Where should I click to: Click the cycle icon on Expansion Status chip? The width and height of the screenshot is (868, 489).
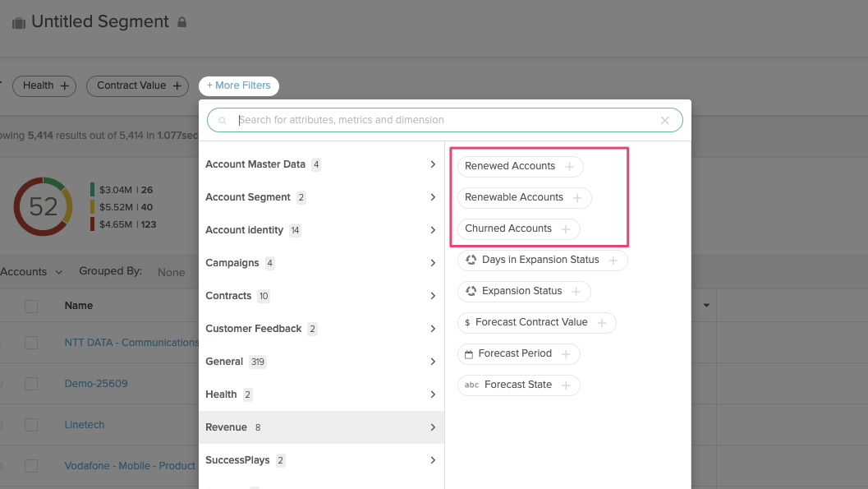471,291
